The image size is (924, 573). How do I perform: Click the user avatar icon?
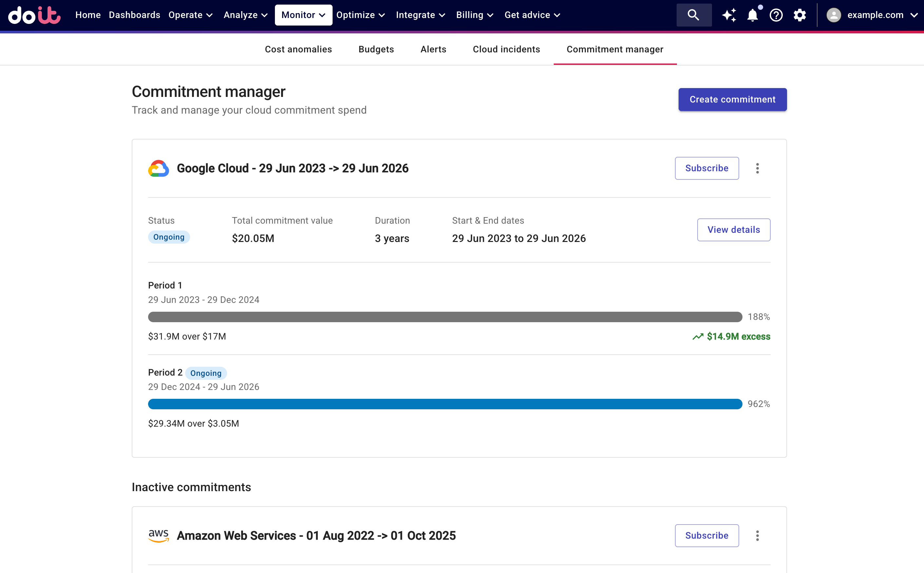(x=833, y=15)
